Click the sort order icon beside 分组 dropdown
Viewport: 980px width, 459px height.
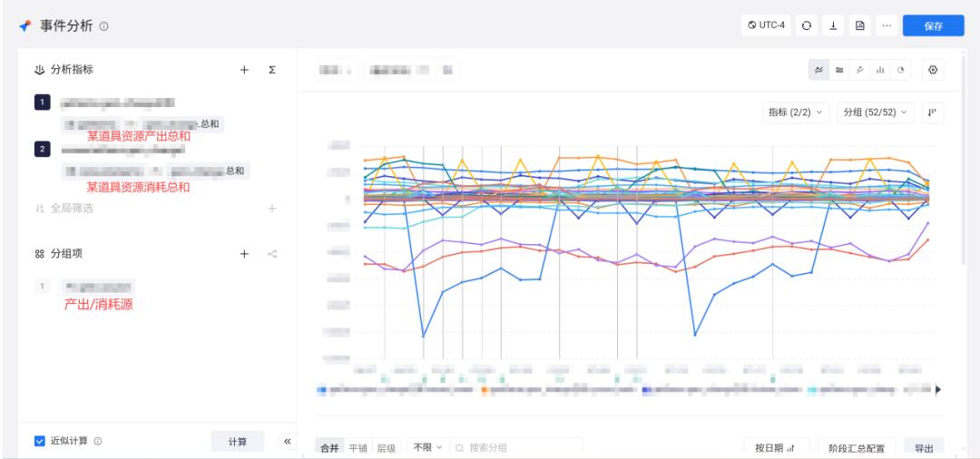tap(932, 112)
